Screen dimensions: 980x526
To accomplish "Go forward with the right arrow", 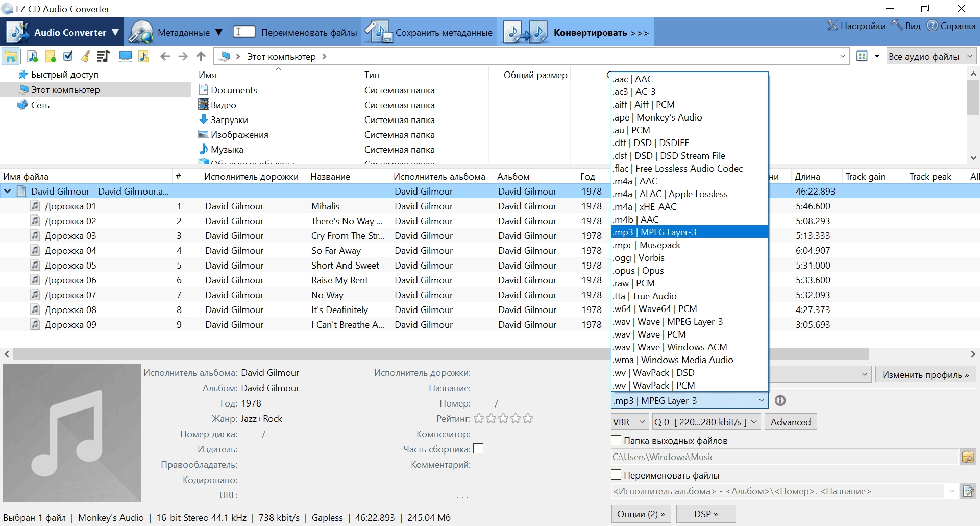I will (x=183, y=56).
